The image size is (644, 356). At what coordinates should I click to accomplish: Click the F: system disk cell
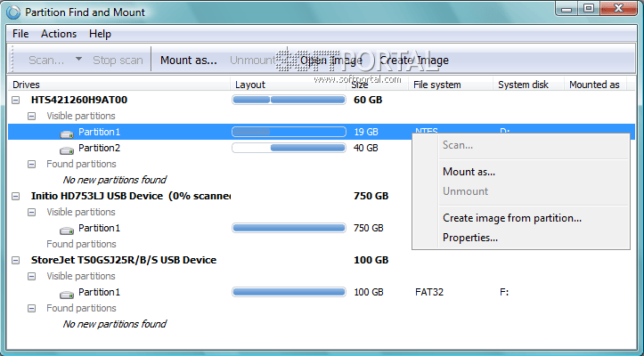point(504,292)
